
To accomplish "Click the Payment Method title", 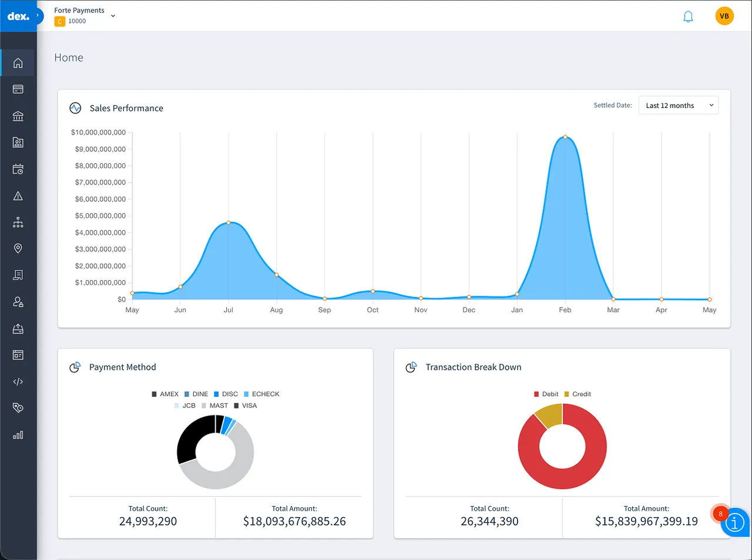I will tap(123, 367).
